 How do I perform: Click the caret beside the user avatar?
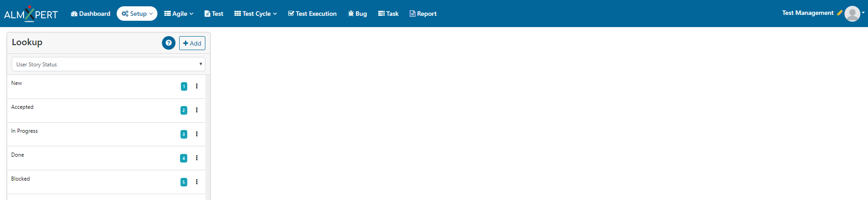[863, 13]
